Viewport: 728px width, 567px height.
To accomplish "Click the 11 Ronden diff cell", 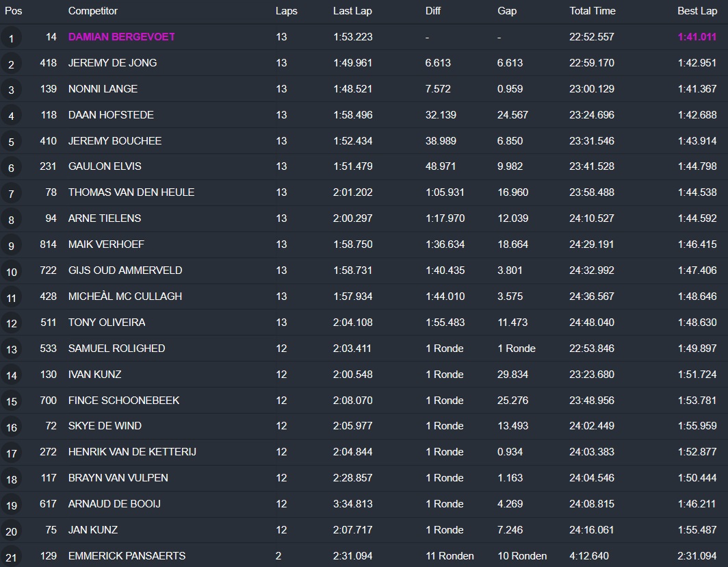I will (x=450, y=555).
